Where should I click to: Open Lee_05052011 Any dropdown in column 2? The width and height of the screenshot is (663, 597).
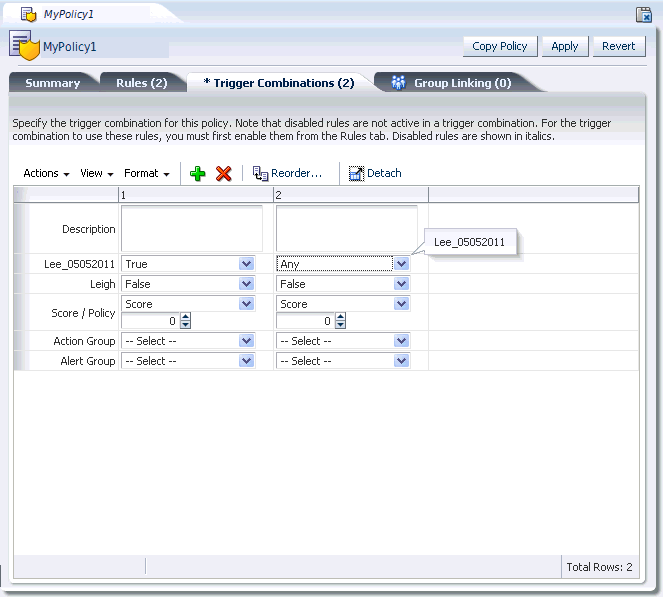[x=342, y=264]
